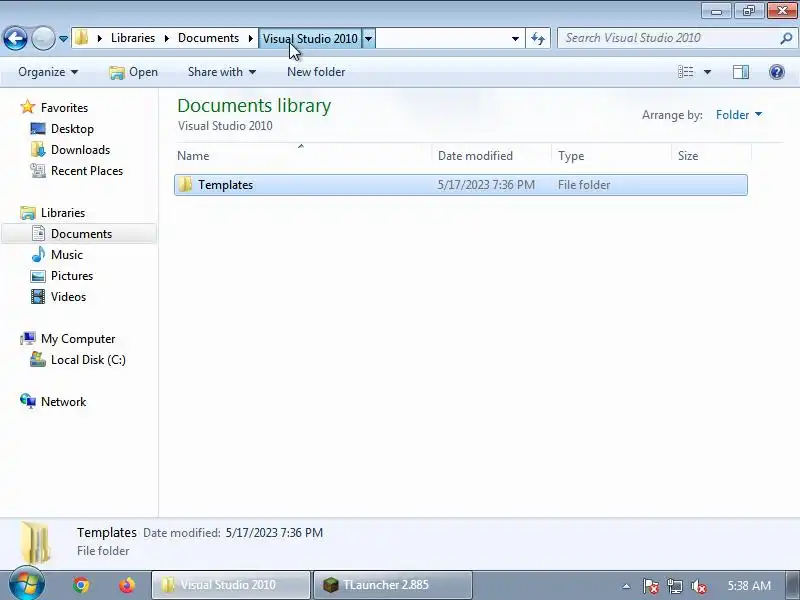Screen dimensions: 800x600
Task: Open Action Center flag tray icon
Action: point(650,586)
